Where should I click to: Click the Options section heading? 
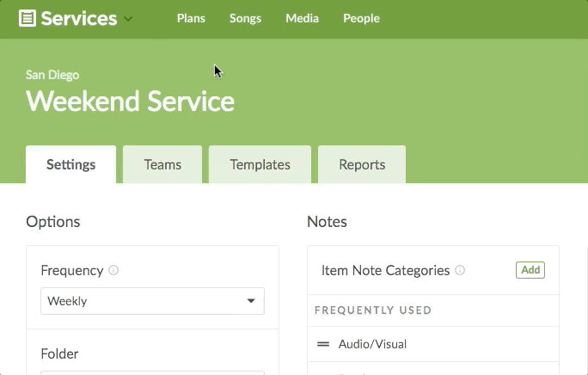53,221
